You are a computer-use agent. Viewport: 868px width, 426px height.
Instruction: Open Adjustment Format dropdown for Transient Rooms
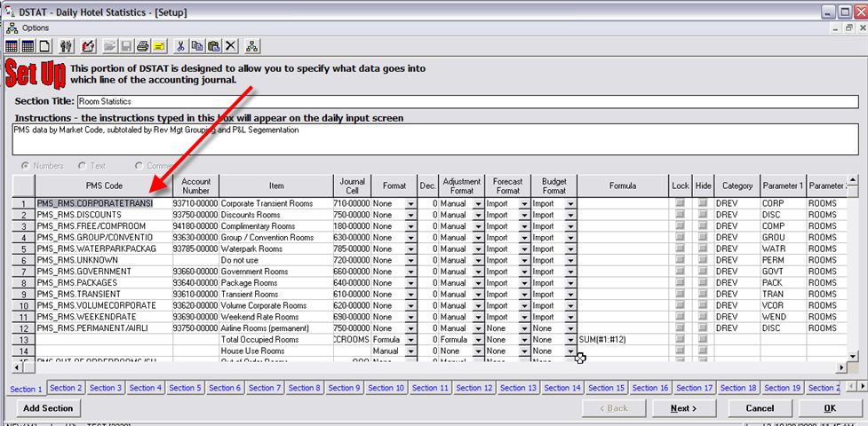click(479, 295)
